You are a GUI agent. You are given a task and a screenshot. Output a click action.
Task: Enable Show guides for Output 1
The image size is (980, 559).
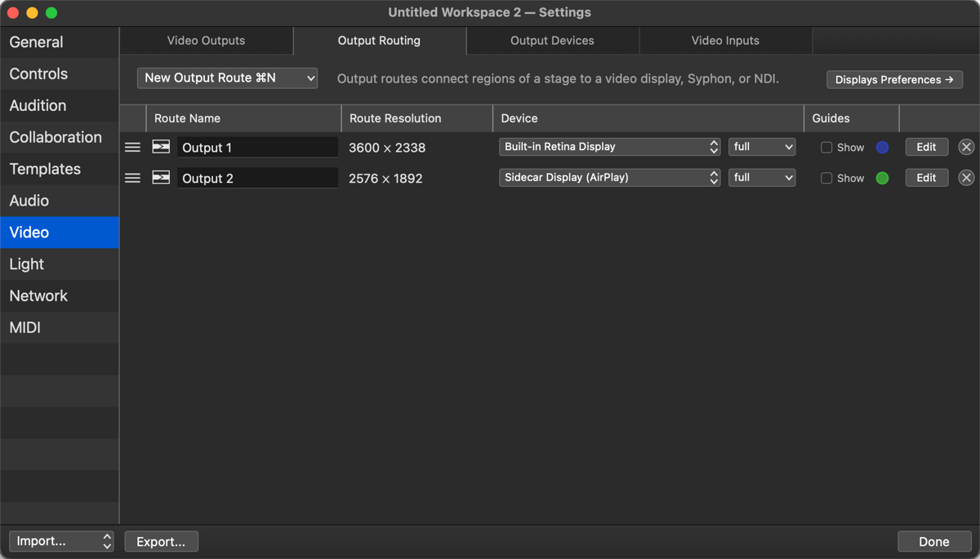coord(826,148)
